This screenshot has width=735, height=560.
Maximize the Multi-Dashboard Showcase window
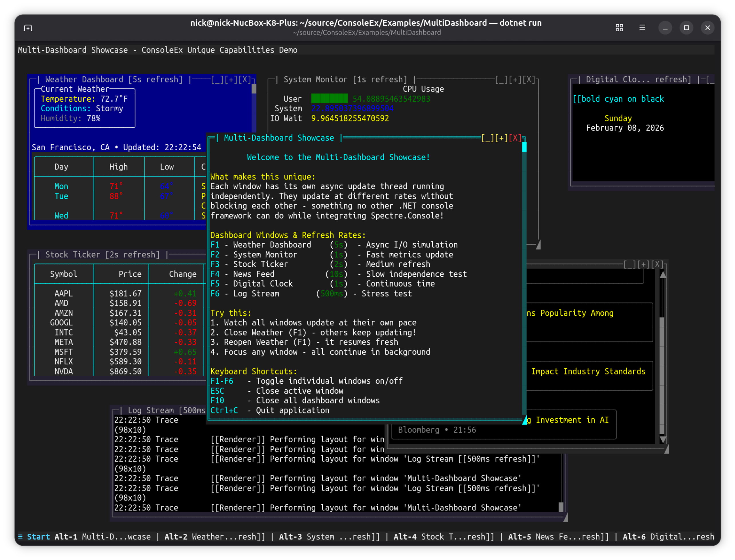(x=501, y=138)
